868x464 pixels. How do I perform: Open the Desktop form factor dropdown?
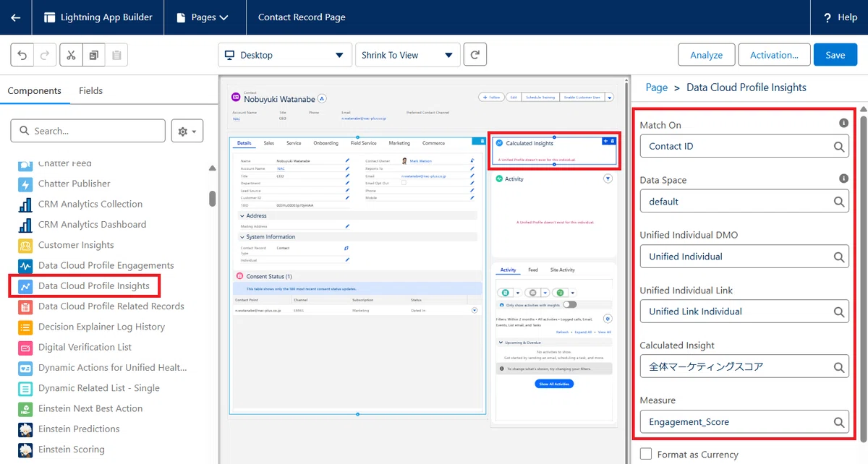[x=284, y=55]
